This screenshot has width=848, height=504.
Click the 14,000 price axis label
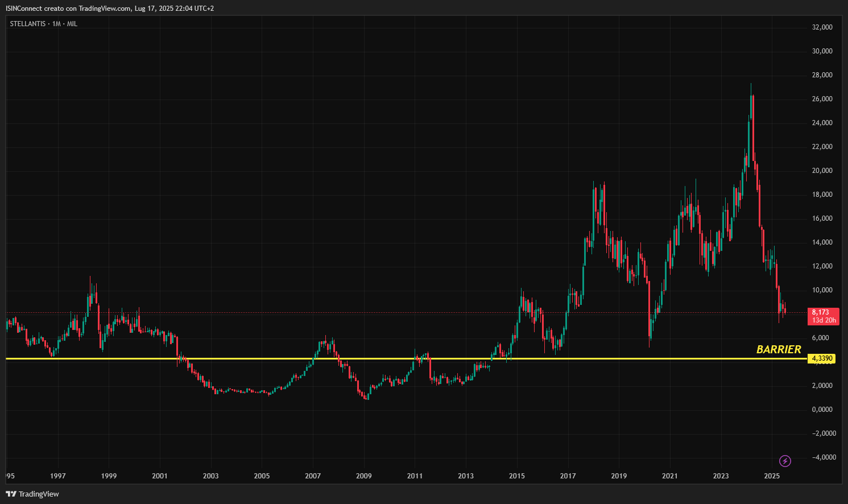coord(822,242)
